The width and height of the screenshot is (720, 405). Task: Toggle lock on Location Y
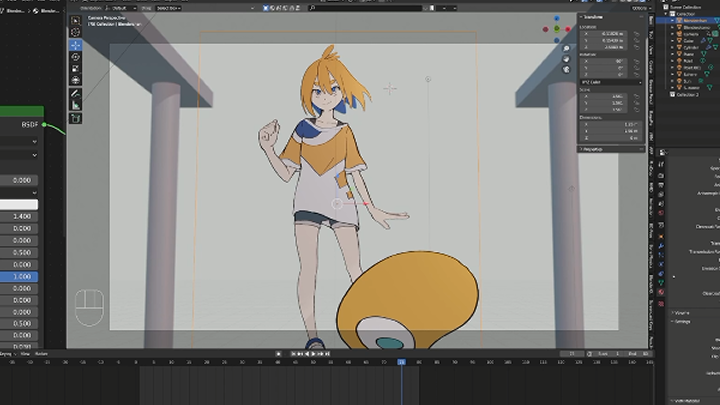[636, 40]
